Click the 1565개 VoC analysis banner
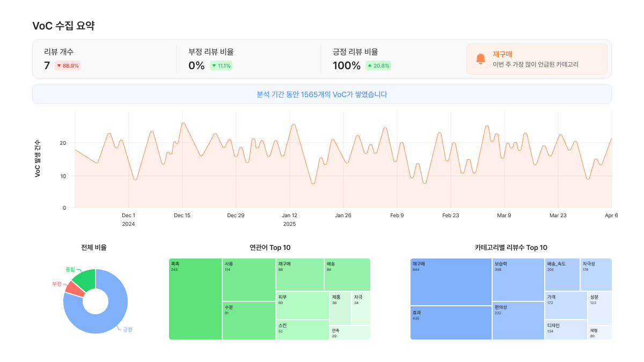 click(322, 94)
